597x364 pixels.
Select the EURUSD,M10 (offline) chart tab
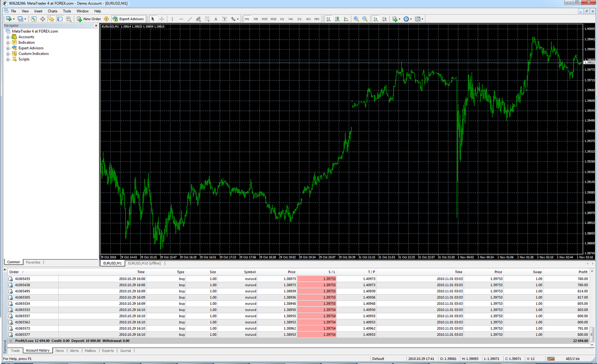144,263
